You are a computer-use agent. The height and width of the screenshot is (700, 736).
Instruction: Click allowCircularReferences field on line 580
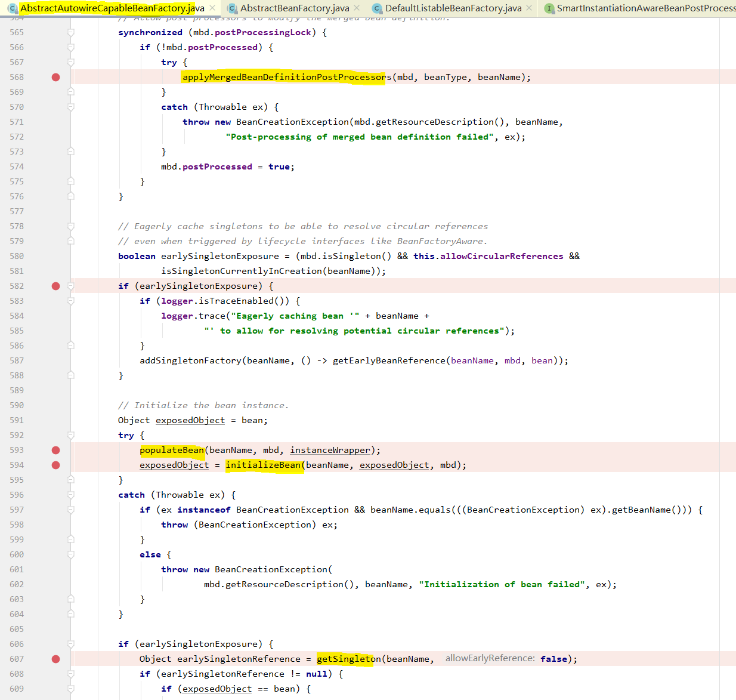click(502, 256)
